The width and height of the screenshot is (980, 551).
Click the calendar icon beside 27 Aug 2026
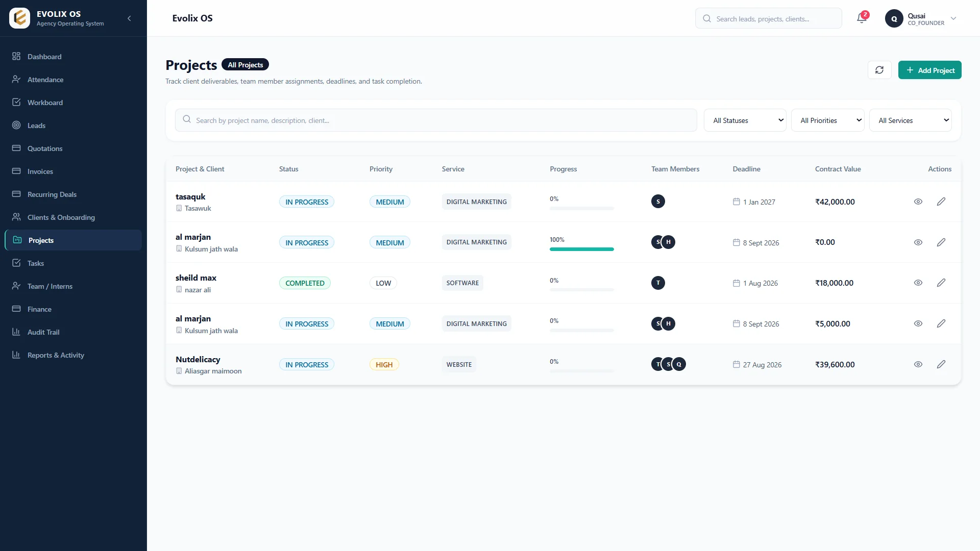pos(736,364)
